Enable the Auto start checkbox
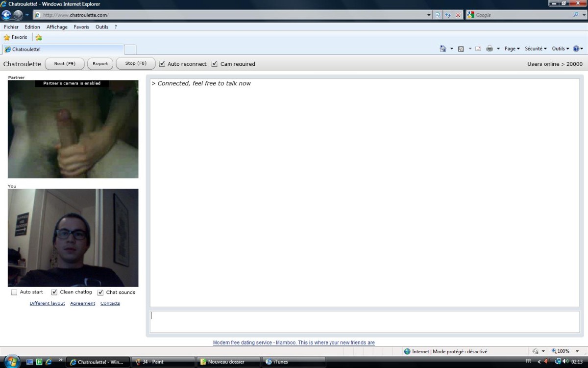Viewport: 588px width, 368px height. coord(14,292)
